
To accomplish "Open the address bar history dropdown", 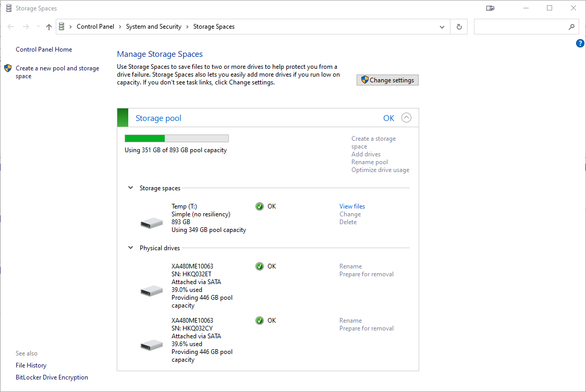I will point(442,27).
